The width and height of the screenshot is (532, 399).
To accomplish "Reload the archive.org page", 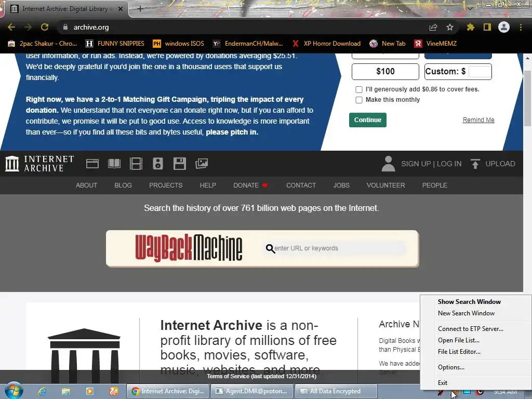I will click(45, 27).
